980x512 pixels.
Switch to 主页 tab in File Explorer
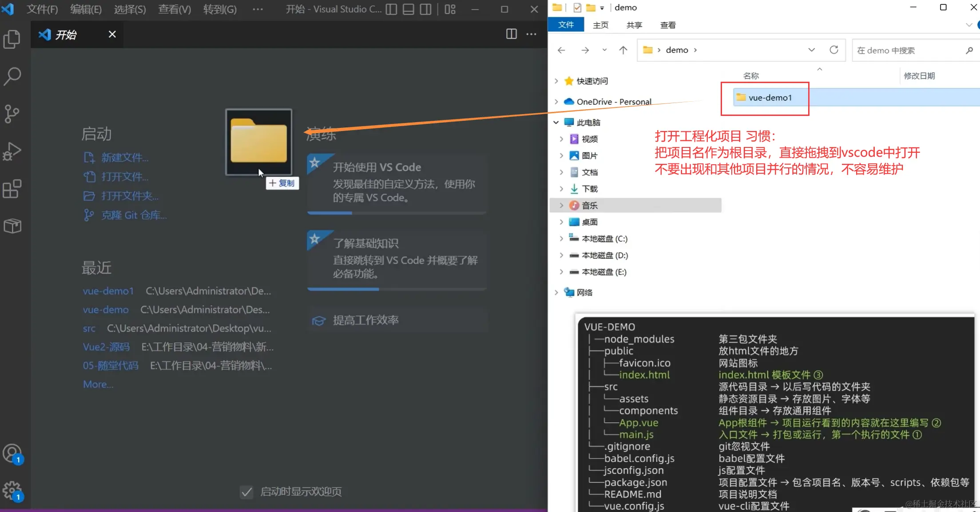[600, 25]
